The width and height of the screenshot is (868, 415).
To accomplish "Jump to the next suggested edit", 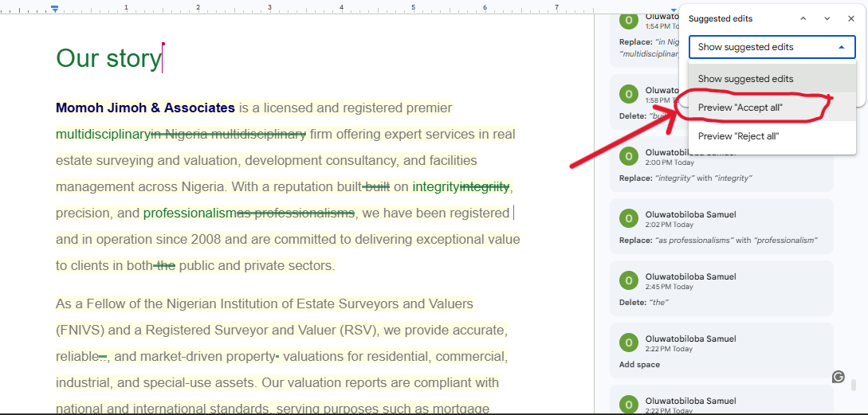I will coord(827,18).
